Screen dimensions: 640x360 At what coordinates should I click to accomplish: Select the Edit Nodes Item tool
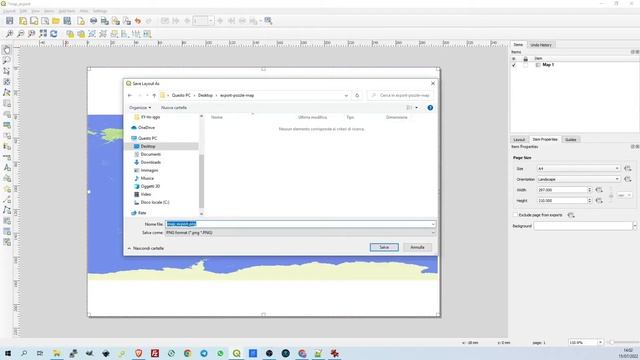(x=7, y=93)
